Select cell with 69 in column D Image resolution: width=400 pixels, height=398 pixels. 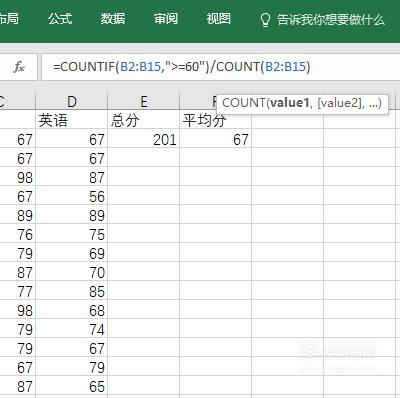point(72,253)
